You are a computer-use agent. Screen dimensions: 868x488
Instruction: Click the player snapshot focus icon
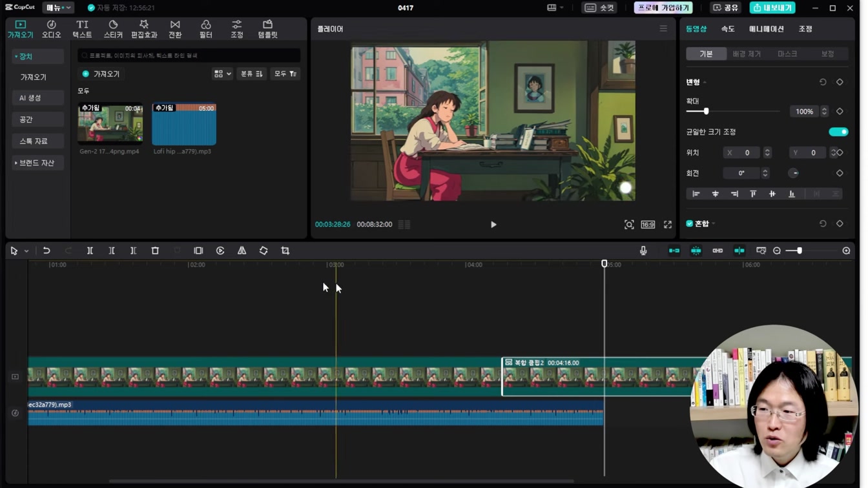[x=629, y=225]
